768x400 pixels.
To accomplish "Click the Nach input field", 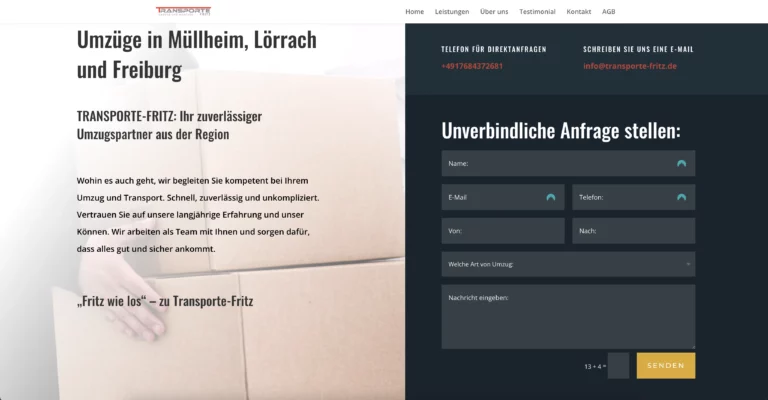I will pyautogui.click(x=633, y=231).
